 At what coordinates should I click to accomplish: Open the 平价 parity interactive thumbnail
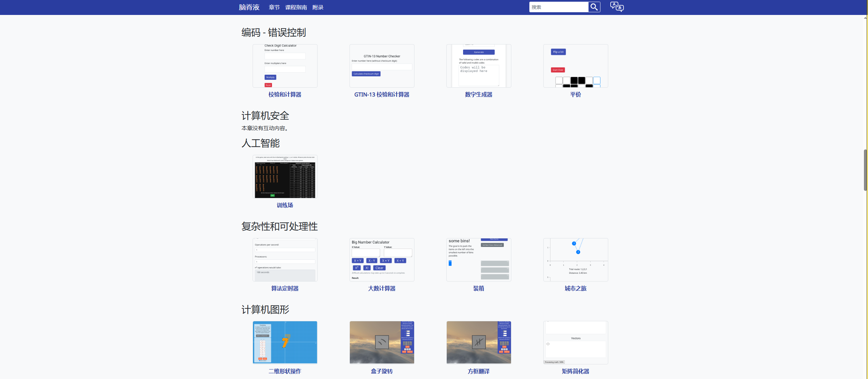pyautogui.click(x=575, y=66)
